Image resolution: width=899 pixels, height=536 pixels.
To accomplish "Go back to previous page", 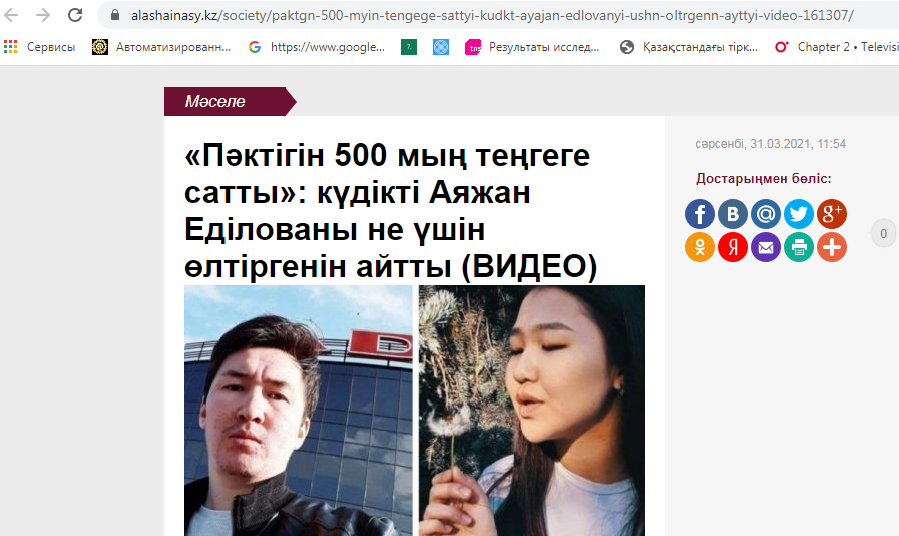I will pyautogui.click(x=11, y=15).
